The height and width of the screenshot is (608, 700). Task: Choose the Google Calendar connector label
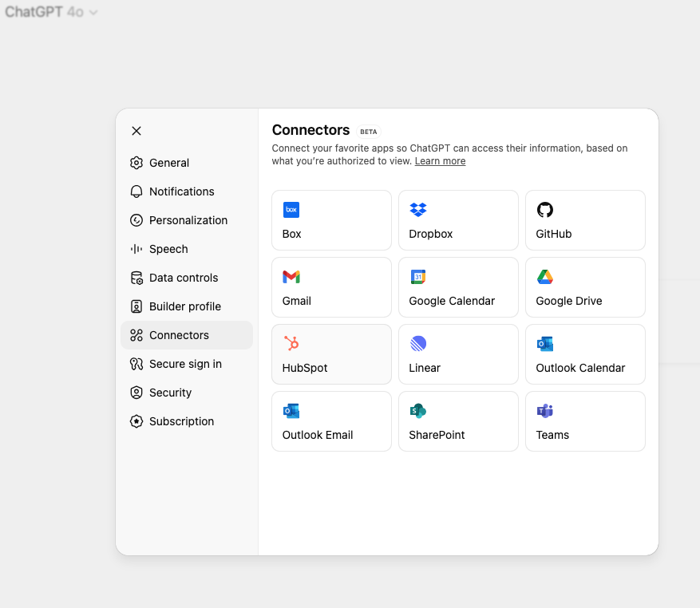452,301
